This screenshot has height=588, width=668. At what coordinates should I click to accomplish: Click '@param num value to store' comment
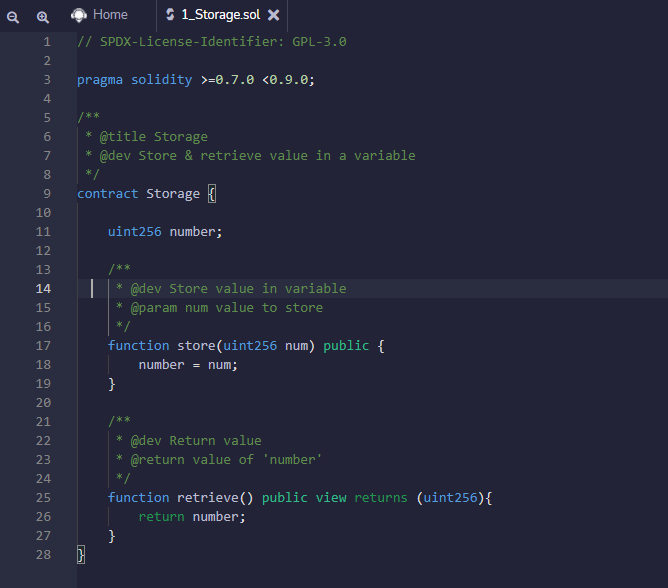pos(219,308)
